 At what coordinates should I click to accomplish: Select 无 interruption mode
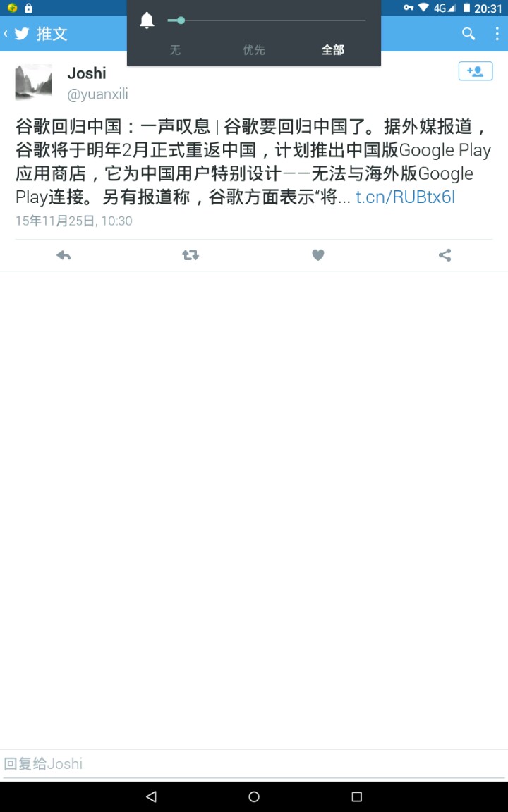click(175, 50)
